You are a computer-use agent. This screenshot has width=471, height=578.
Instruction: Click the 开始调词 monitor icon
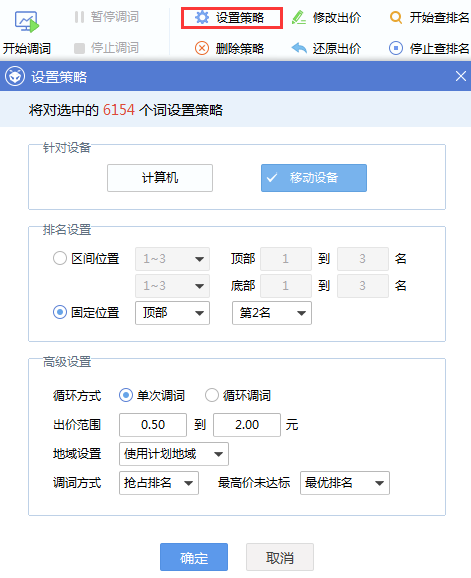(27, 22)
